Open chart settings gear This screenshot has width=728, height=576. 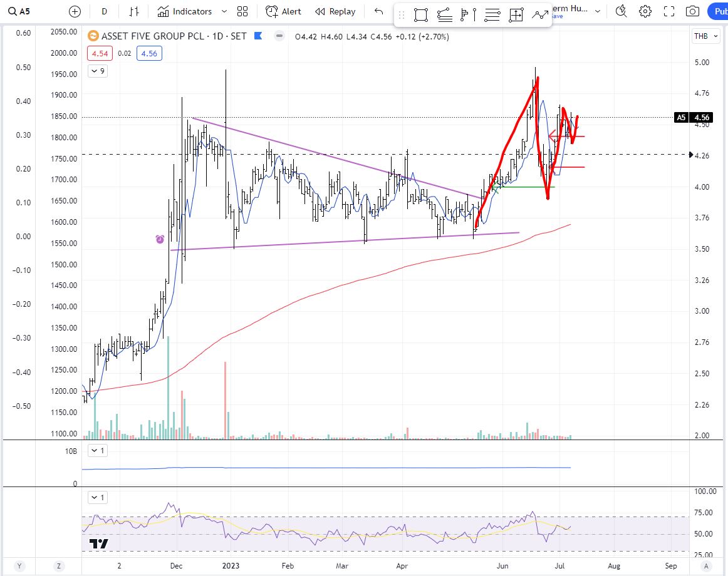coord(645,11)
